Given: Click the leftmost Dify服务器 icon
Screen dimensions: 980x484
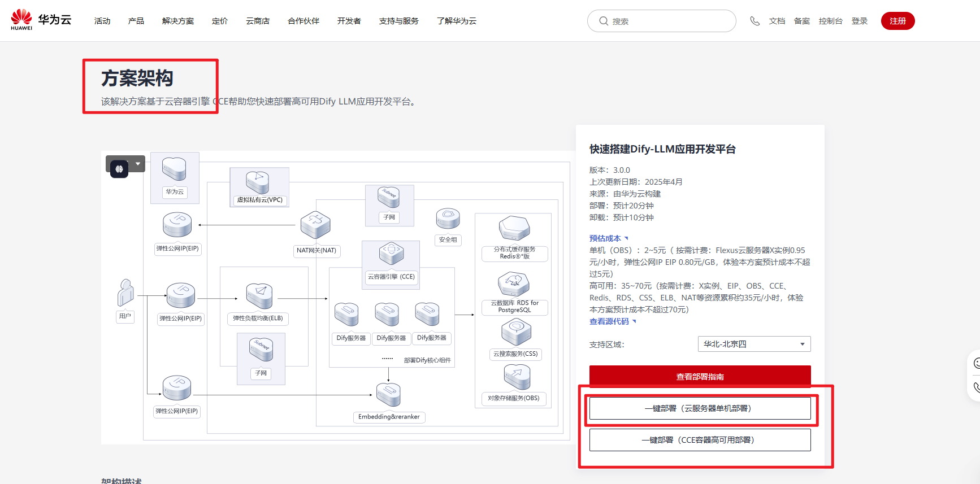Looking at the screenshot, I should point(346,314).
